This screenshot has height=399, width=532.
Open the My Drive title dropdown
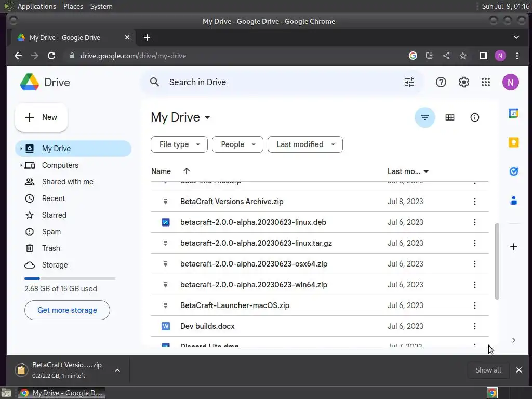click(207, 118)
